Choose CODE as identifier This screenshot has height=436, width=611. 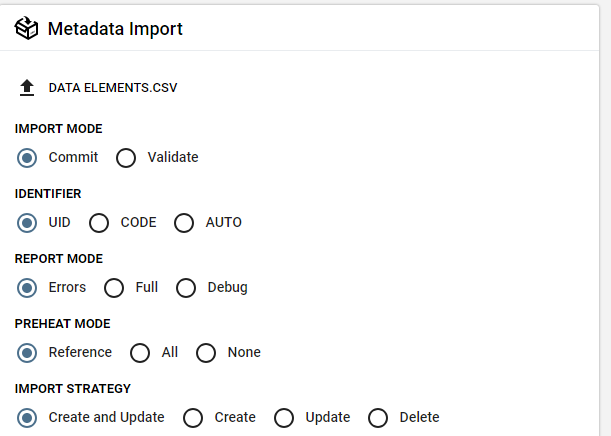[99, 223]
